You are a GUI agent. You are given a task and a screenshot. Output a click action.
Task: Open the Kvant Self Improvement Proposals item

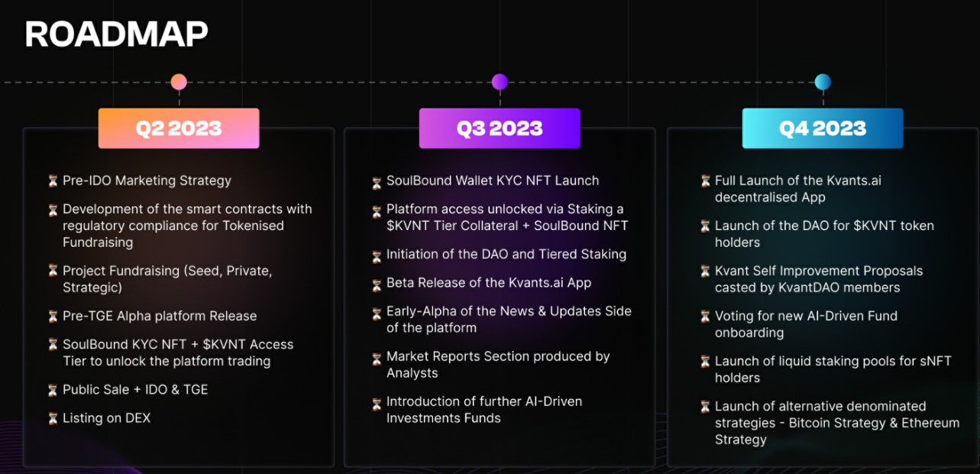click(818, 279)
